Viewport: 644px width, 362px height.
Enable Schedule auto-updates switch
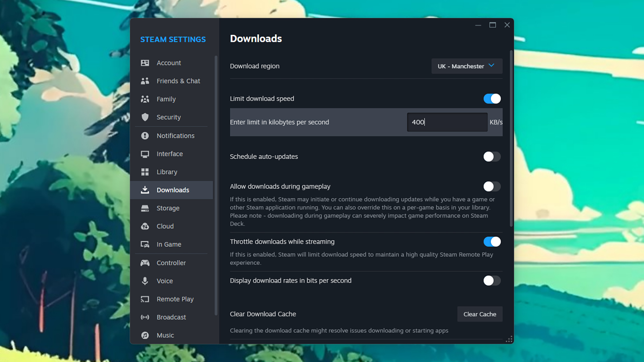pos(492,157)
